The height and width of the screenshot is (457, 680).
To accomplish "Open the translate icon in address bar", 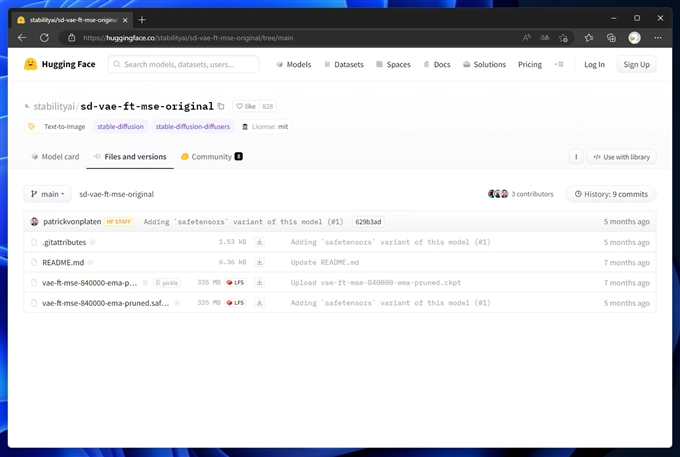I will tap(545, 38).
